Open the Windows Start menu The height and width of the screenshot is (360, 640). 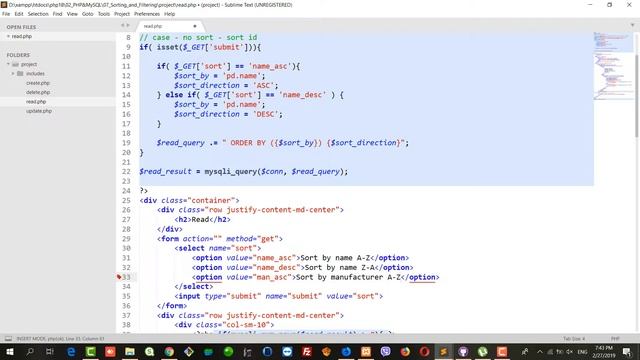pyautogui.click(x=10, y=352)
